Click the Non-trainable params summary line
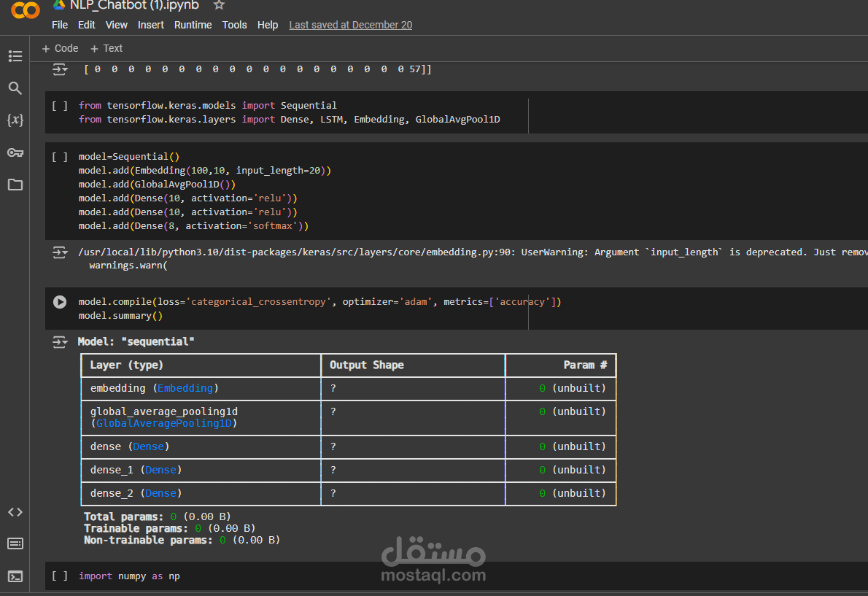Screen dimensions: 868x596 tap(182, 540)
